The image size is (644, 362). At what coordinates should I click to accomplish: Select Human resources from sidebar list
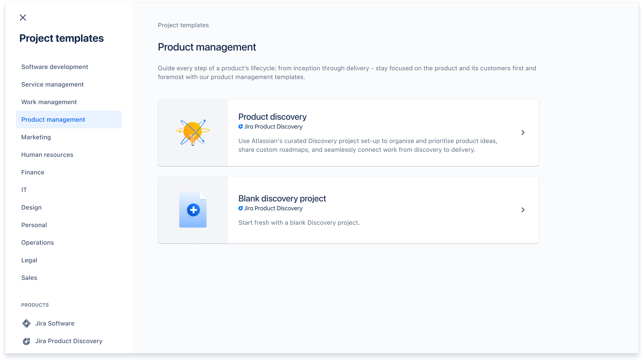click(47, 155)
